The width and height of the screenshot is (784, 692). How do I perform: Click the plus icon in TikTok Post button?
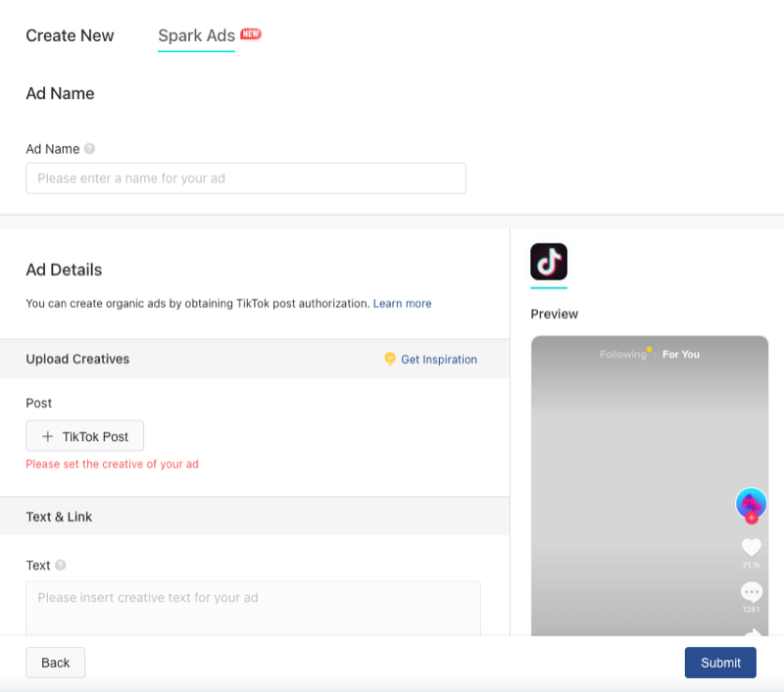[47, 436]
